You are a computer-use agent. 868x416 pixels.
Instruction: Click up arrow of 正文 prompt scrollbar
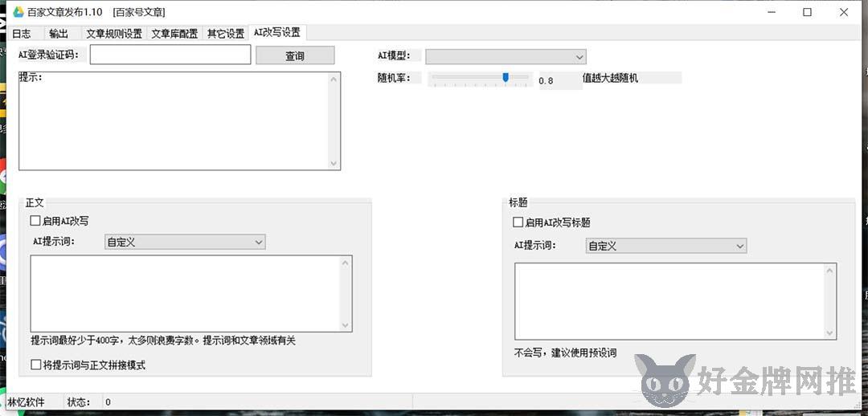coord(346,263)
